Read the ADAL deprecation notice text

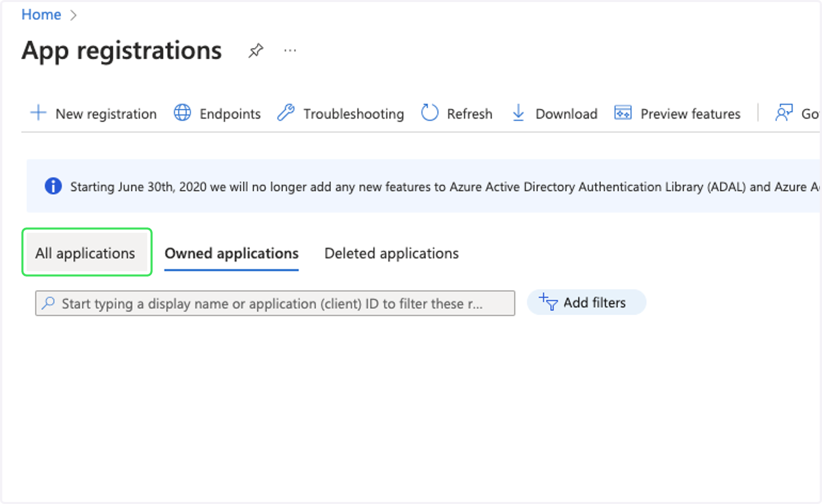445,186
